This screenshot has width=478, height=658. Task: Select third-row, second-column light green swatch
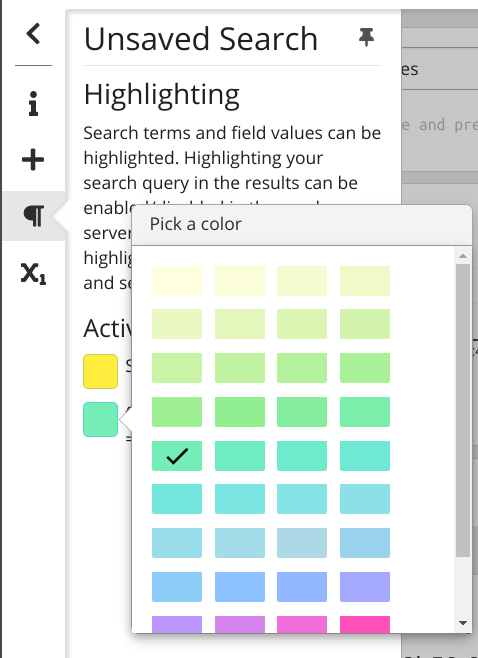pyautogui.click(x=240, y=368)
